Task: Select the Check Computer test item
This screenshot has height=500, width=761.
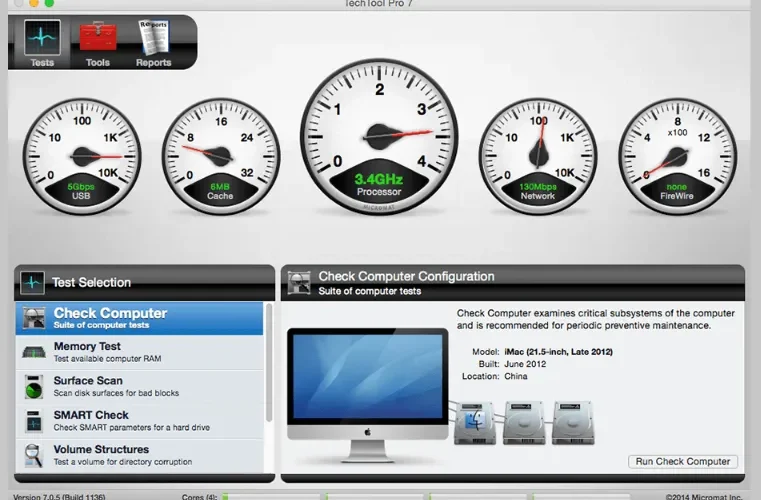Action: 139,318
